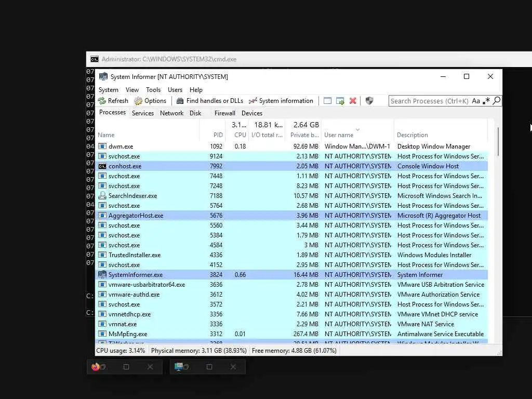Click the vmnetdhcp.exe icon
Screen dimensions: 532x399
(102, 314)
